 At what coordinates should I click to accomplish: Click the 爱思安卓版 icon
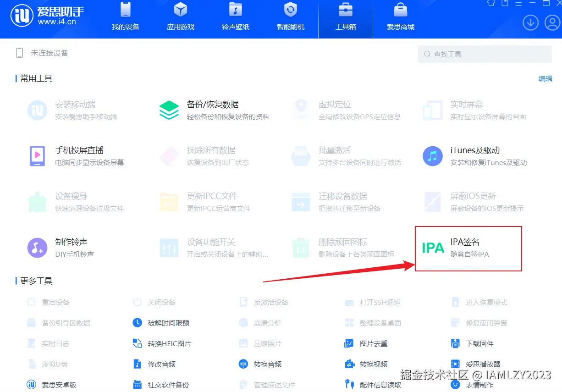tap(31, 385)
